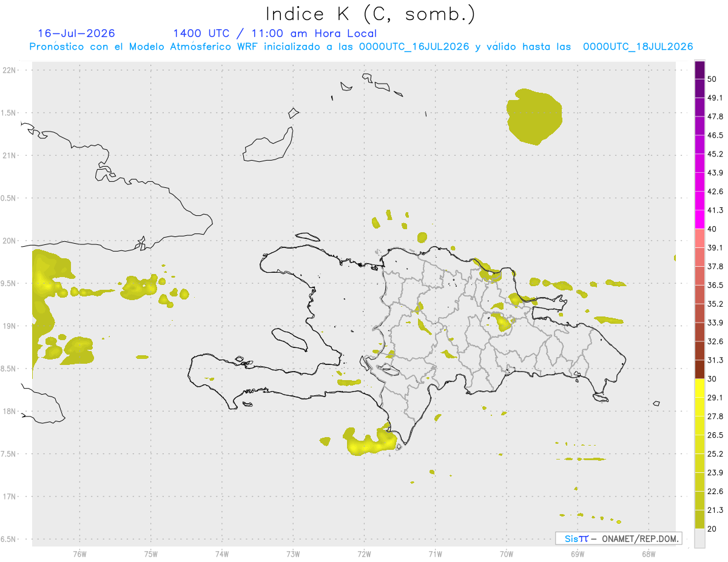The width and height of the screenshot is (728, 562).
Task: Click the '70W' longitude label
Action: pyautogui.click(x=507, y=554)
